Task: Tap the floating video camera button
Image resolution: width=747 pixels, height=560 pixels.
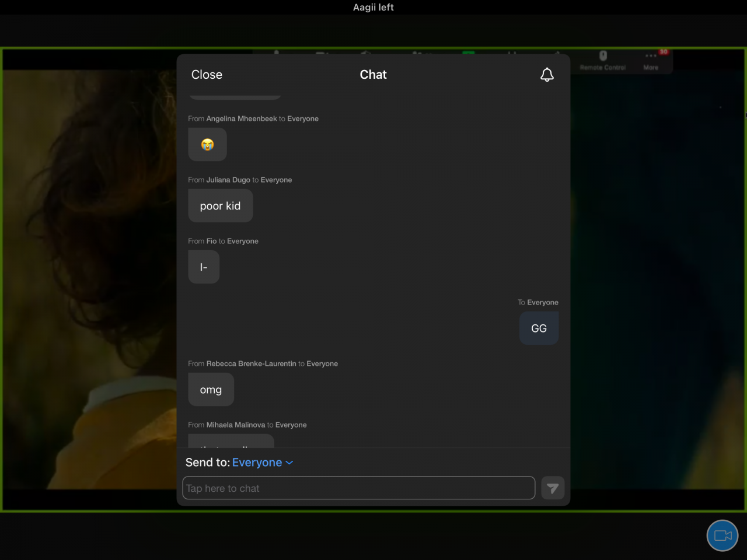Action: click(722, 535)
